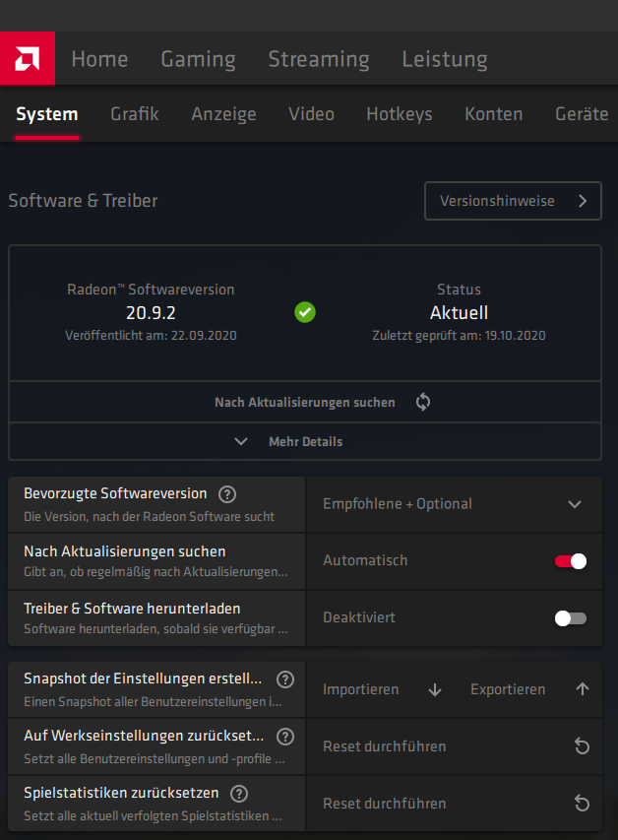This screenshot has height=840, width=618.
Task: Go to the Home tab
Action: (99, 59)
